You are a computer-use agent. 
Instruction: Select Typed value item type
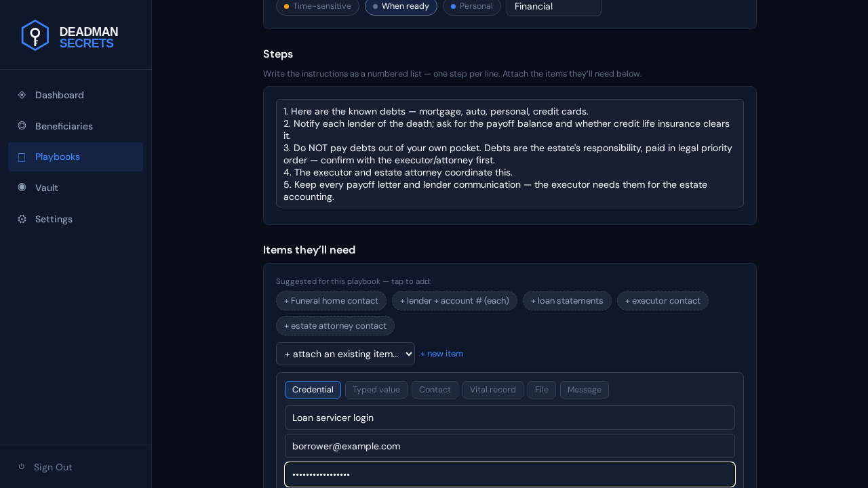(x=376, y=390)
